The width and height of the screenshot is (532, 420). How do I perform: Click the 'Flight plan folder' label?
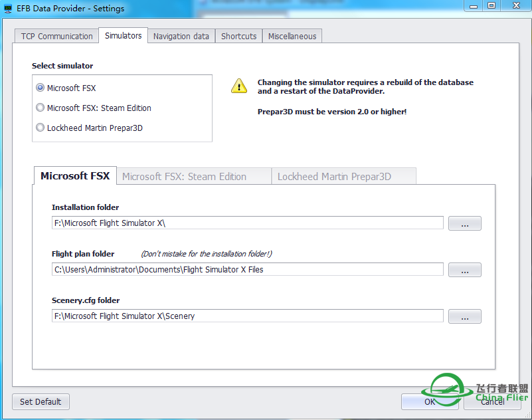[83, 254]
